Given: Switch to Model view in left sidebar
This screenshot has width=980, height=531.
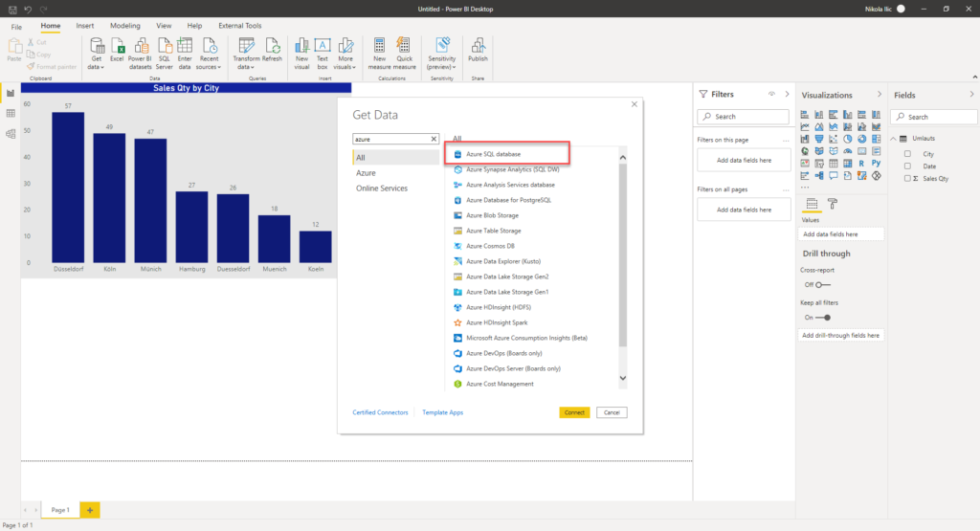Looking at the screenshot, I should 11,134.
